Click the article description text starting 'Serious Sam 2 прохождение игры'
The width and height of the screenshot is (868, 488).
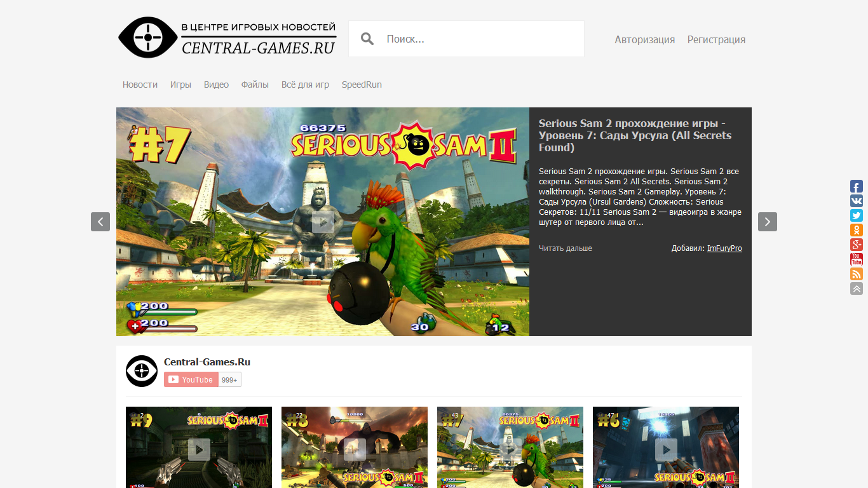click(640, 197)
